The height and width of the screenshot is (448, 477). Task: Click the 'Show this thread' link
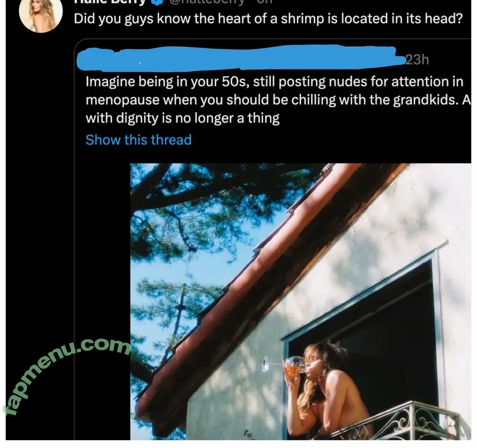139,140
